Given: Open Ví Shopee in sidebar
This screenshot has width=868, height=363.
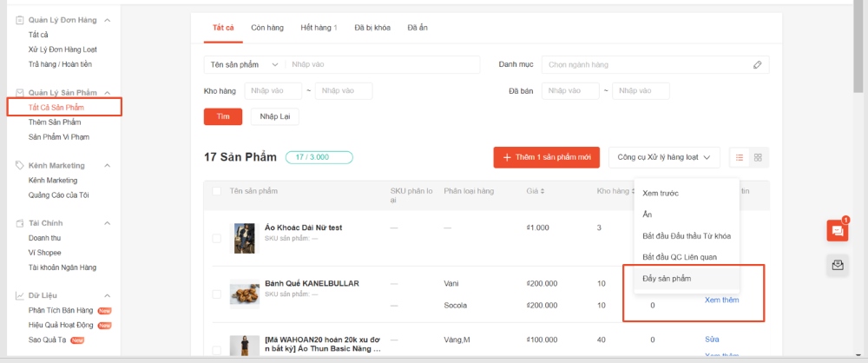Looking at the screenshot, I should 45,253.
